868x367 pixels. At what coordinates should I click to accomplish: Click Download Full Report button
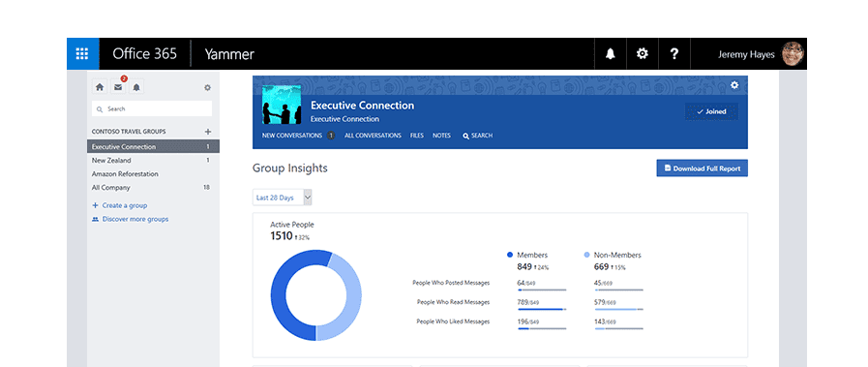point(702,168)
